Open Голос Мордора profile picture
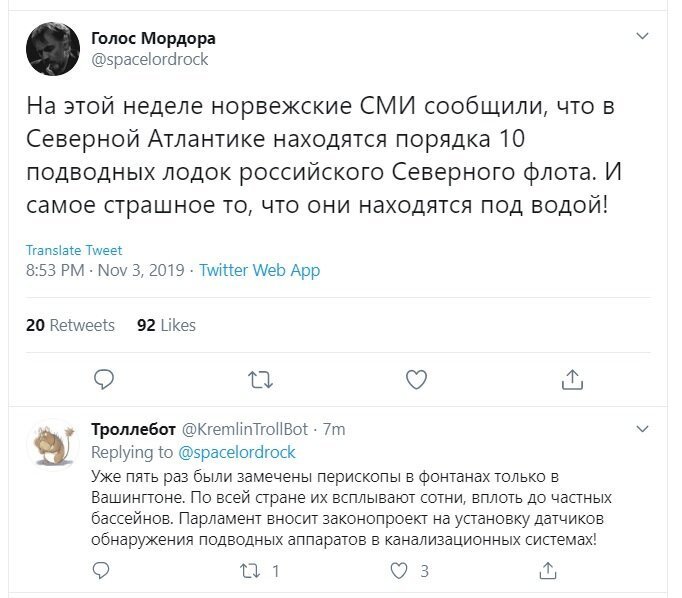This screenshot has height=598, width=682. (x=53, y=49)
